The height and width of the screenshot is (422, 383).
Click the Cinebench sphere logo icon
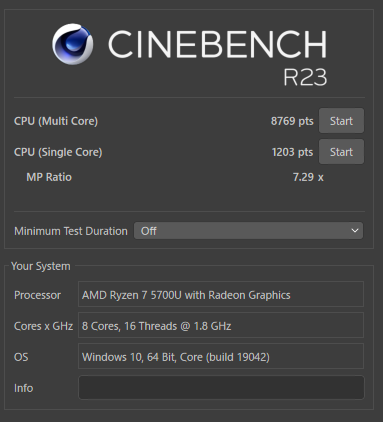72,44
